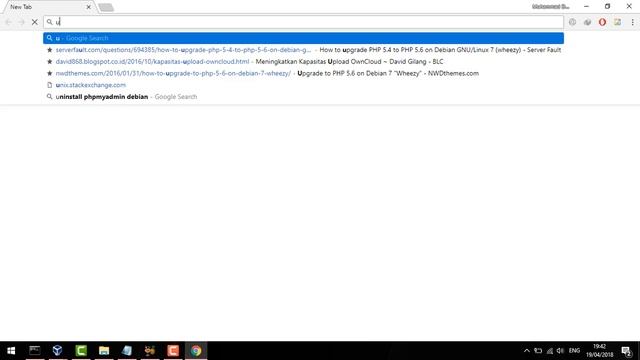Open the nwdthemes.com PHP 5.6 suggestion

(303, 73)
